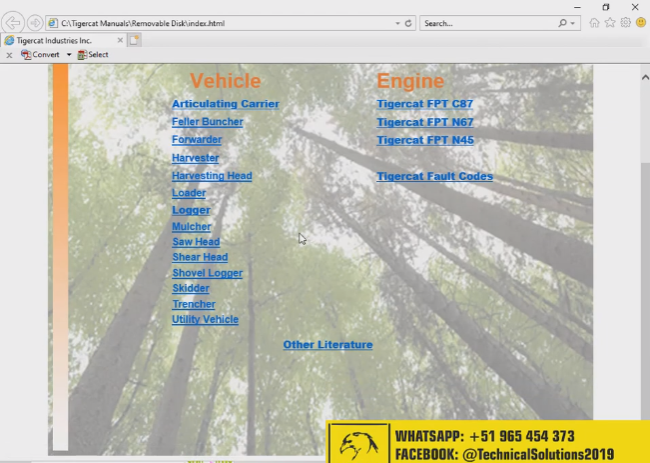Click the smiley feedback icon
Image resolution: width=650 pixels, height=463 pixels.
click(640, 22)
